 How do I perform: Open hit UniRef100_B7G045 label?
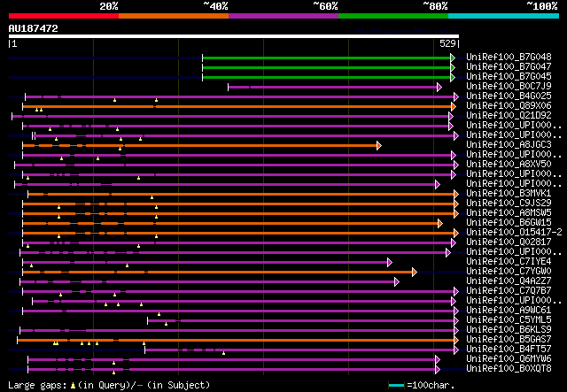tap(509, 76)
